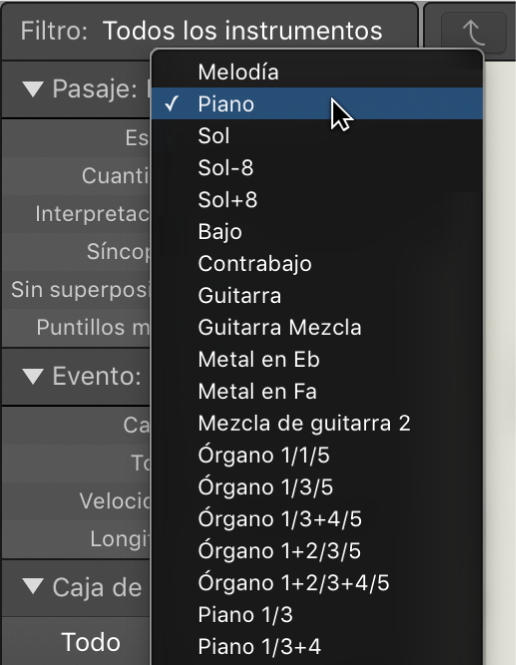Choose the checked Piano menu item
The height and width of the screenshot is (665, 516).
coord(317,103)
